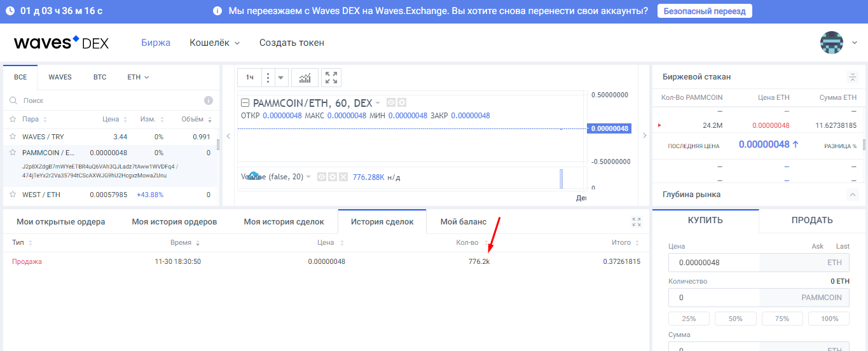This screenshot has height=351, width=868.
Task: Toggle visibility eye for PAMMCOIN/ETH series
Action: click(x=391, y=102)
